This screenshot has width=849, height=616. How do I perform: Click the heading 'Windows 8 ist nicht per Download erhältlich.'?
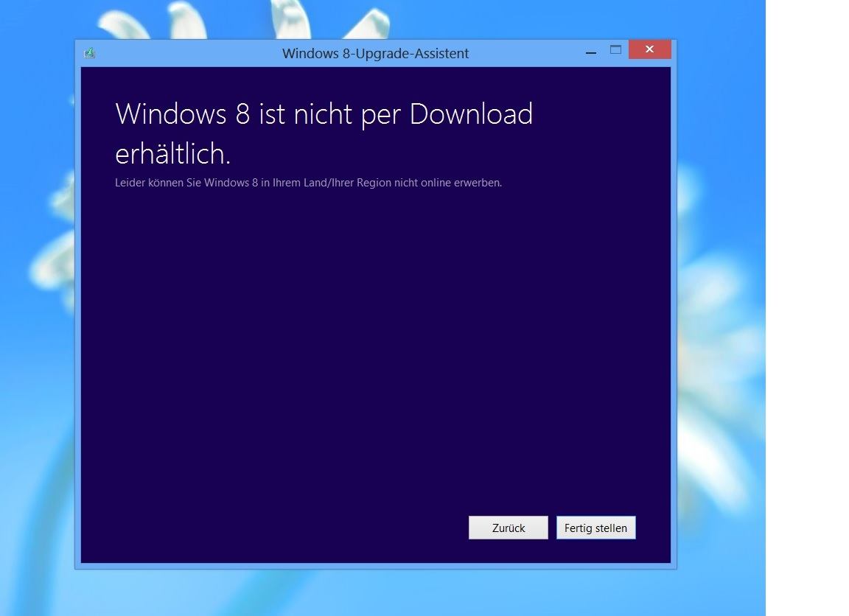click(x=324, y=133)
